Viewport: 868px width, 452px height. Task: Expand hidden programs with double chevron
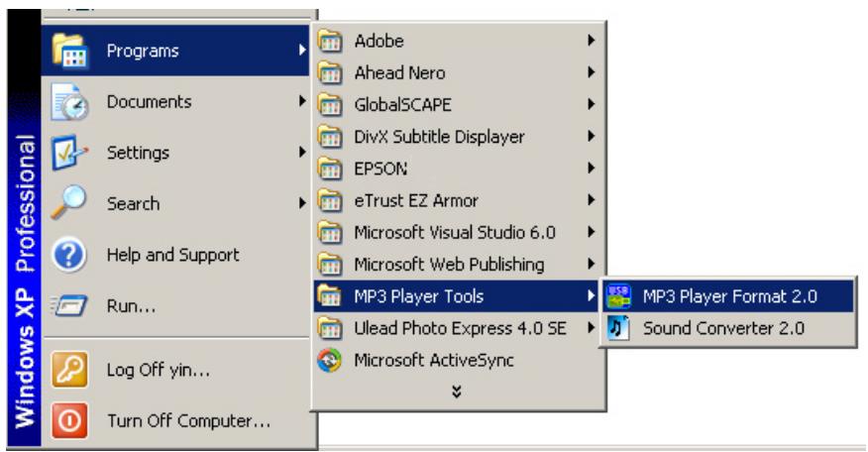(457, 393)
